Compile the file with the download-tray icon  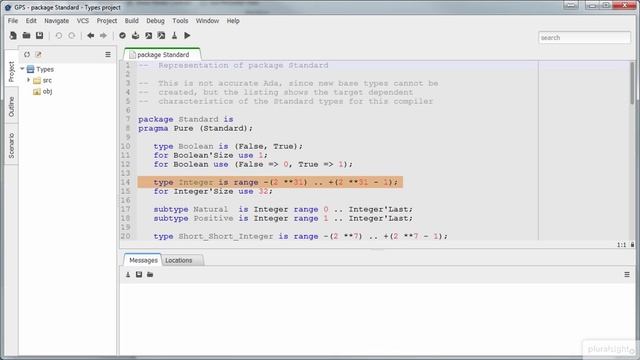(136, 36)
